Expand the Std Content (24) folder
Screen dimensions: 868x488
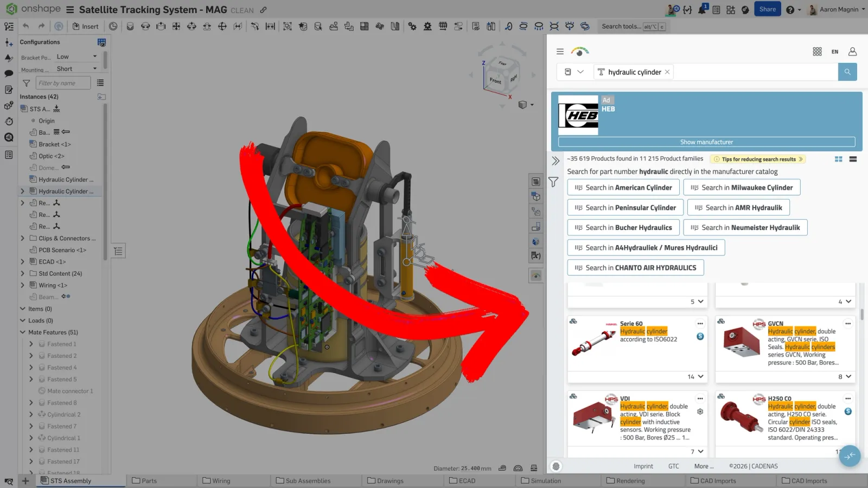pyautogui.click(x=22, y=273)
